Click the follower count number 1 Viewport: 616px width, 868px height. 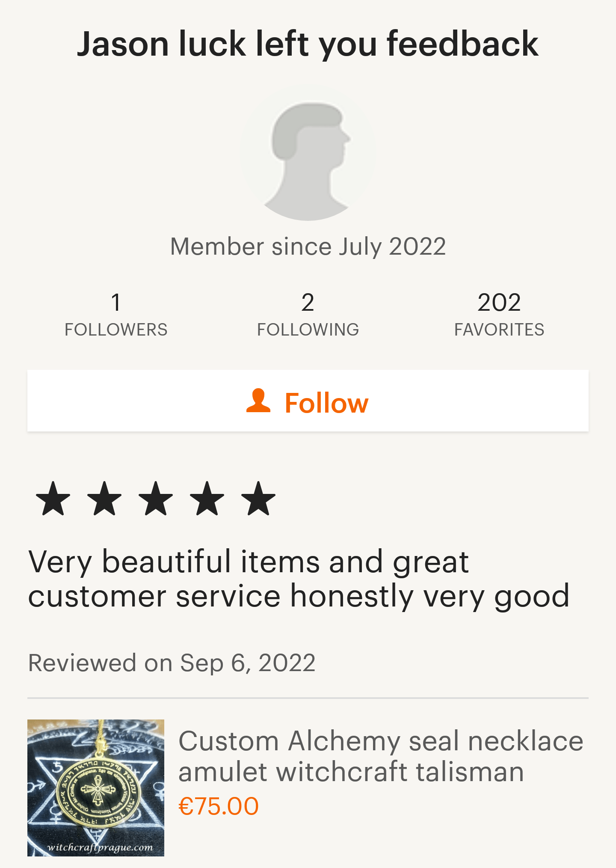pyautogui.click(x=116, y=302)
